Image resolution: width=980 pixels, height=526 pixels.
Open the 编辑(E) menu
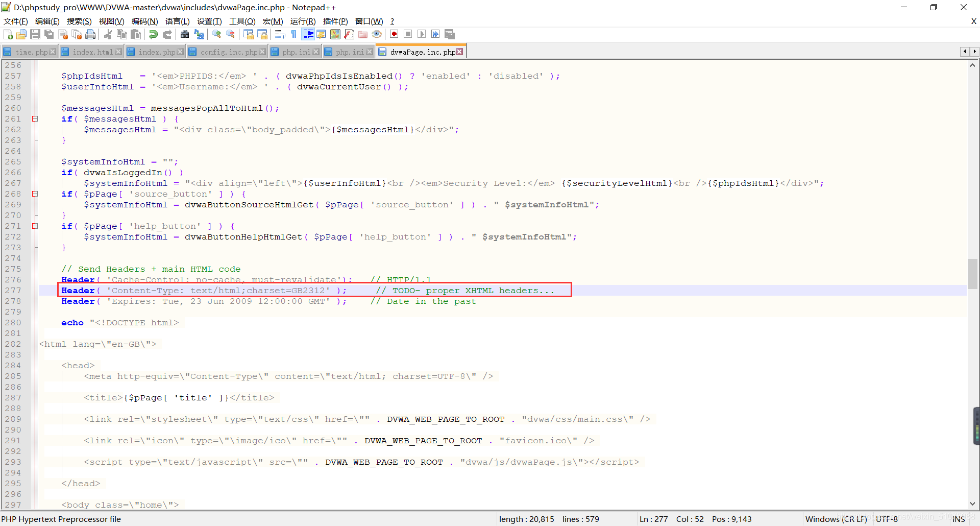click(x=47, y=21)
